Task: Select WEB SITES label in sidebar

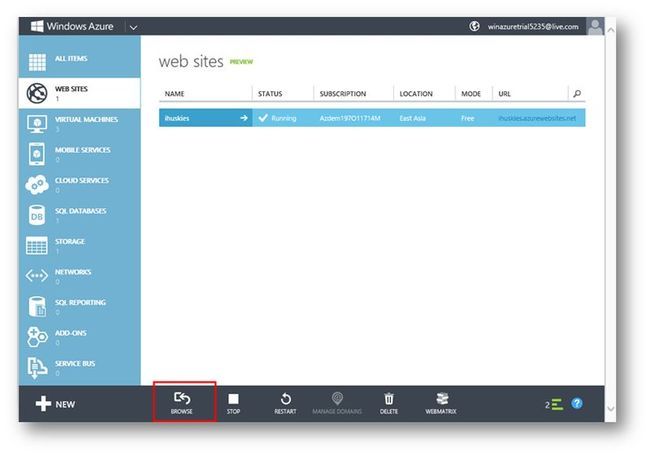Action: (x=71, y=89)
